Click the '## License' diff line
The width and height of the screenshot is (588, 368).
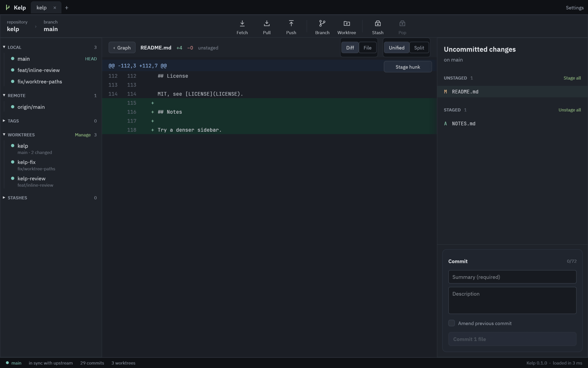[x=269, y=76]
